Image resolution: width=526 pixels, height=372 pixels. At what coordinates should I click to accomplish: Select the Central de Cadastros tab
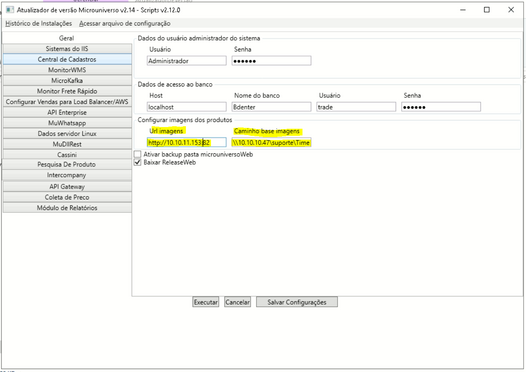point(67,59)
